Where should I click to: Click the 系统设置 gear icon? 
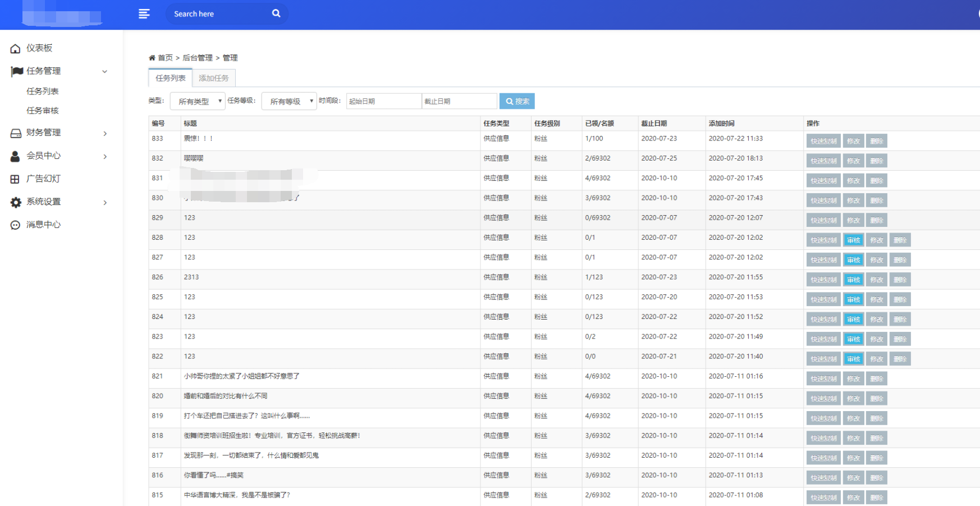(x=16, y=202)
